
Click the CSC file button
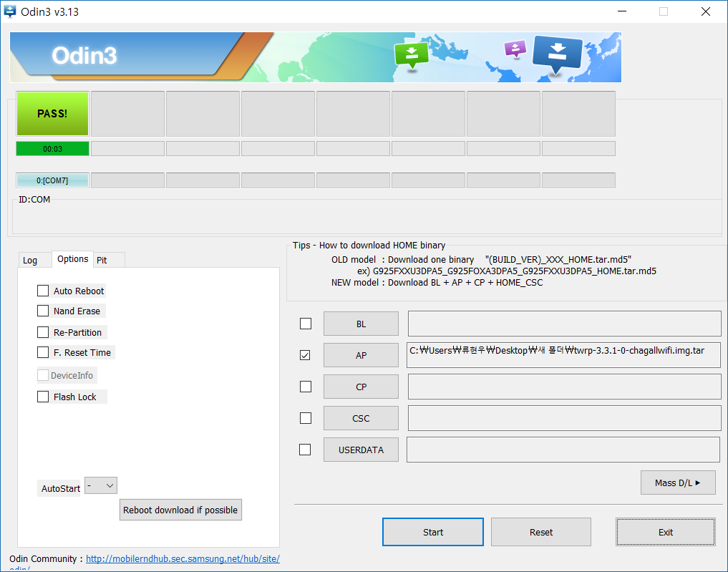click(x=361, y=418)
